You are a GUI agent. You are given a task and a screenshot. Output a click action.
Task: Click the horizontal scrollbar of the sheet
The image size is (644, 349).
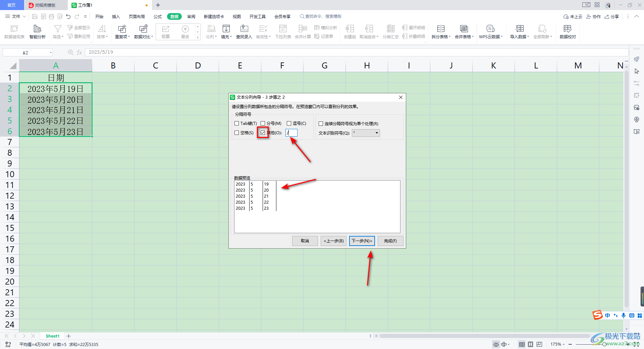click(485, 336)
